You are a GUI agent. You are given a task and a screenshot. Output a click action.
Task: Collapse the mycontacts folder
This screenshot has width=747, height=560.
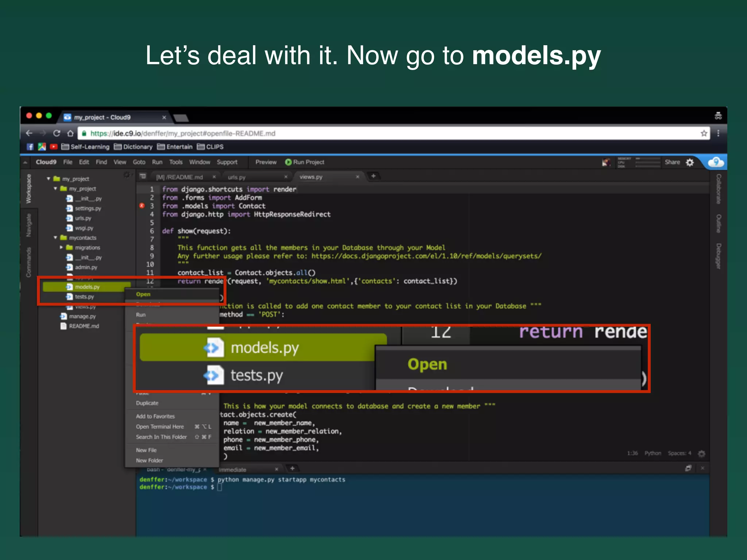(55, 238)
